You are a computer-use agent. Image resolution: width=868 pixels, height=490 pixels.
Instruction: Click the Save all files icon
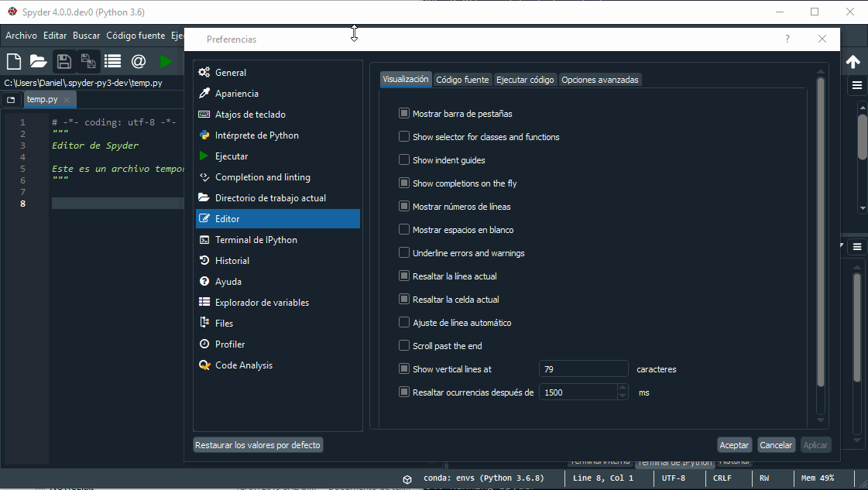coord(88,61)
